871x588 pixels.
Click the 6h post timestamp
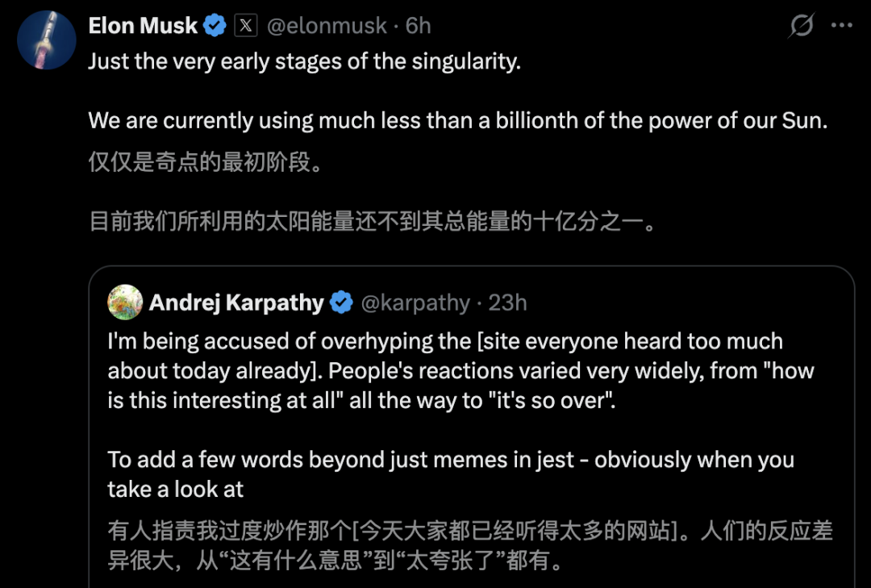(419, 26)
